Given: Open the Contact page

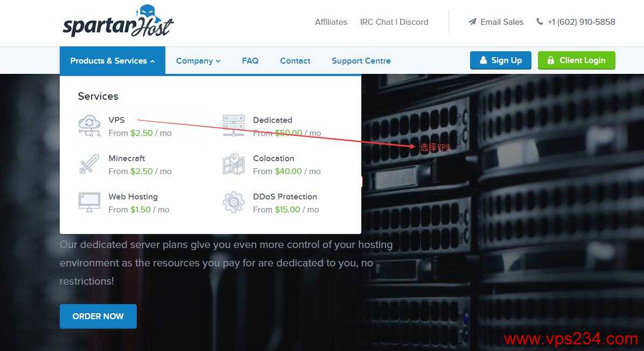Looking at the screenshot, I should [295, 61].
